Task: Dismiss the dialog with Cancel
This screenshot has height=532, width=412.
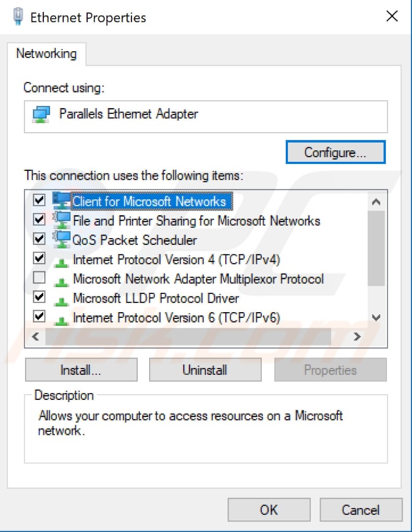Action: point(361,510)
